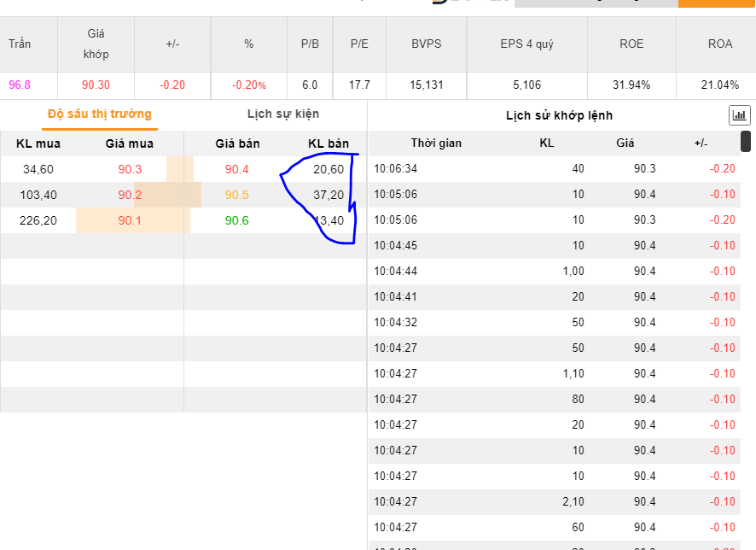This screenshot has height=550, width=756.
Task: Click the yellow ask price 90.5
Action: click(x=237, y=196)
